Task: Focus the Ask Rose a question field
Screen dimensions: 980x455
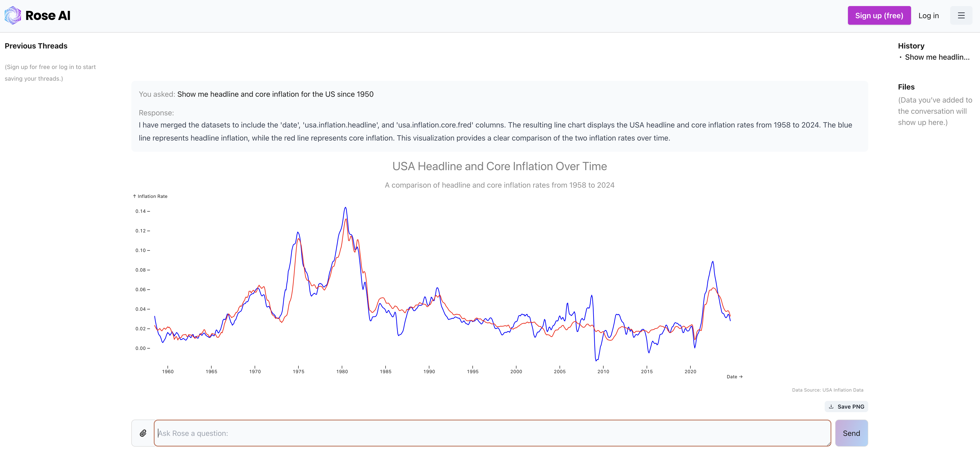Action: (492, 433)
